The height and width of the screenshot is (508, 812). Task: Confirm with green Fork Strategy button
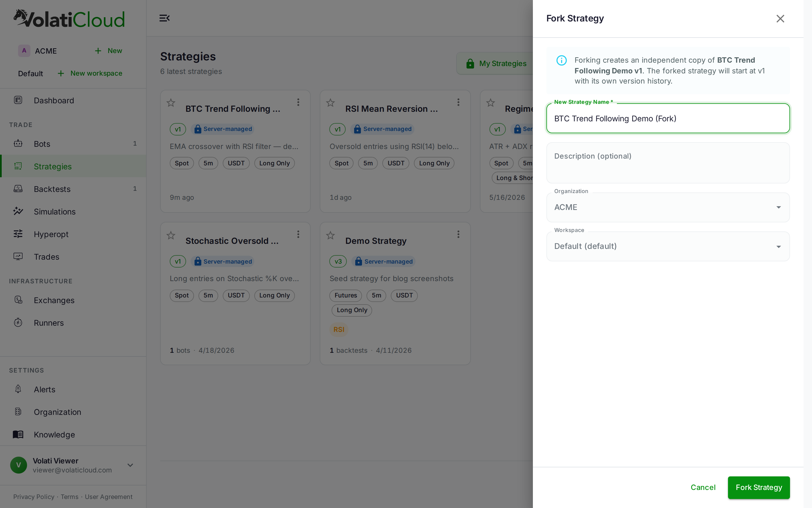click(x=759, y=487)
